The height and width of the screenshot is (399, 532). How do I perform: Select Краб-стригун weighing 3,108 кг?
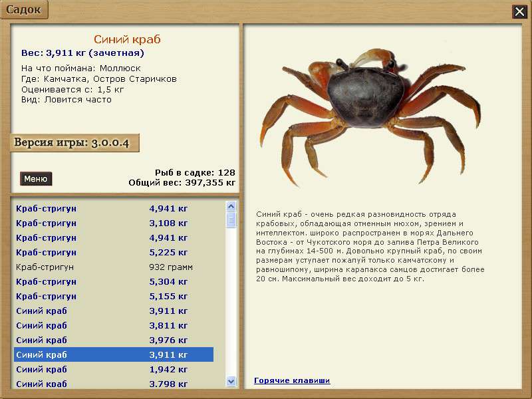113,223
